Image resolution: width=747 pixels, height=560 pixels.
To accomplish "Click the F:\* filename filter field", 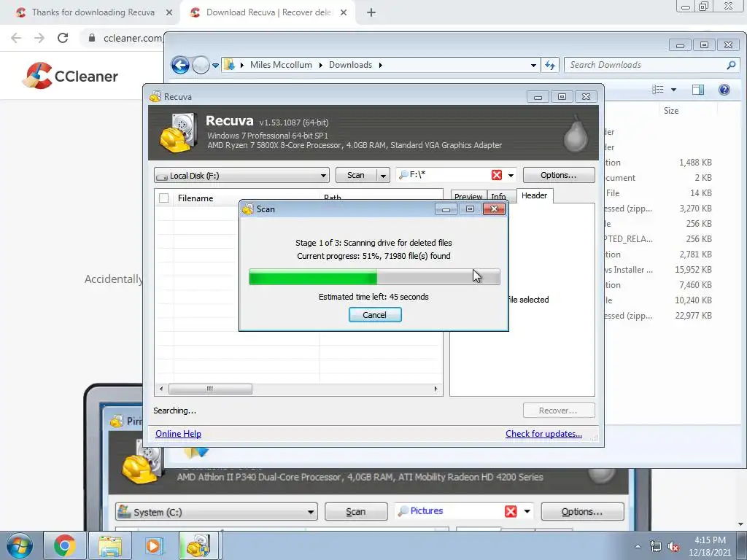I will pyautogui.click(x=448, y=175).
